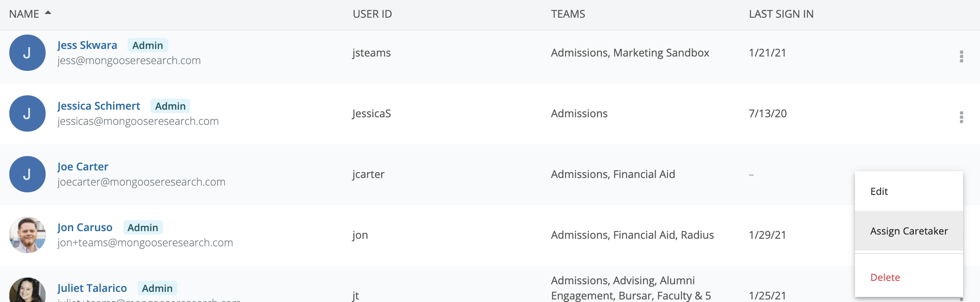Open the Joe Carter name link
This screenshot has width=980, height=302.
[83, 167]
